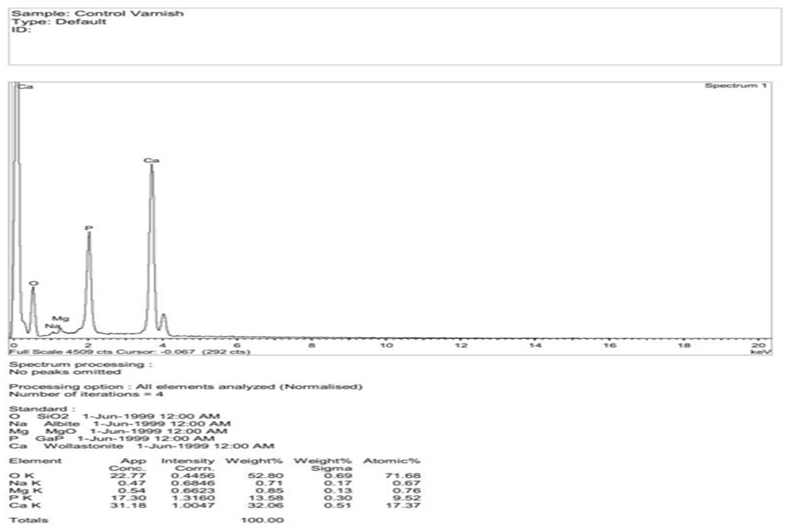
Task: Click the Spectrum 1 label
Action: 735,85
